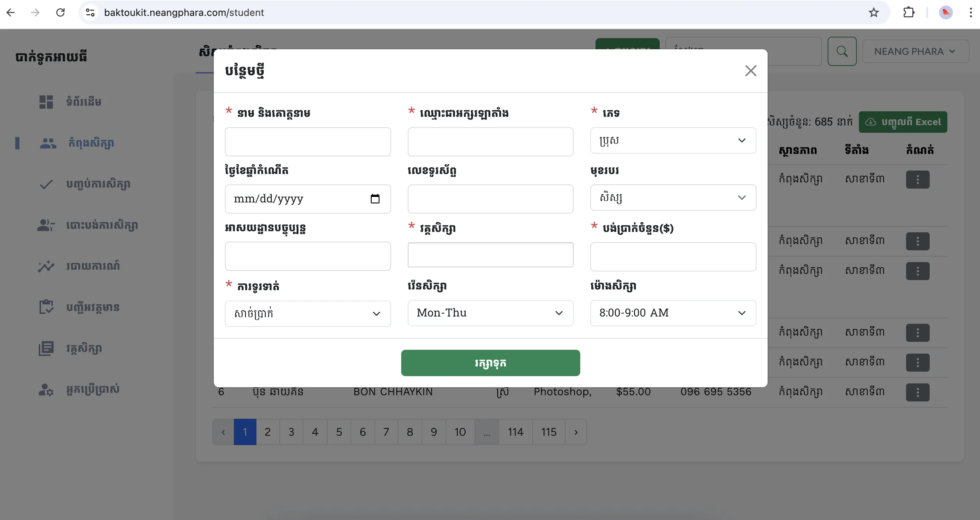Screen dimensions: 980x520
Task: Click the dashboard grid icon in sidebar
Action: (46, 102)
